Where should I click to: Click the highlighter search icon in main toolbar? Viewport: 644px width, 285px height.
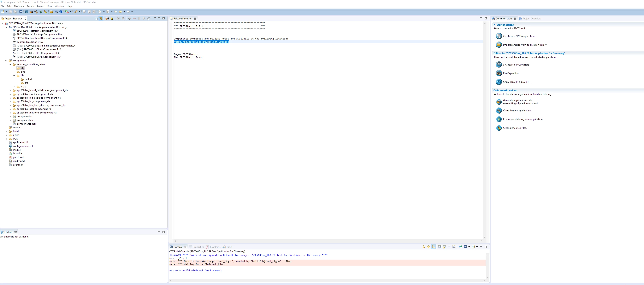coord(76,12)
